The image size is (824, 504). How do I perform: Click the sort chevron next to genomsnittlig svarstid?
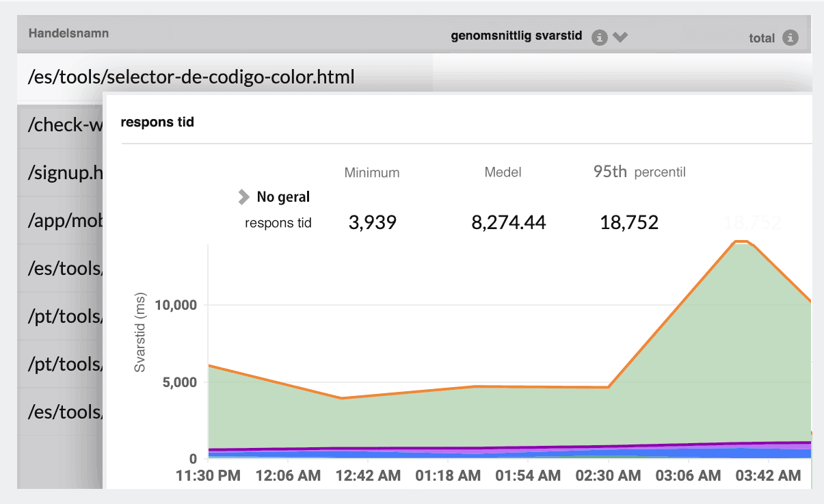620,38
